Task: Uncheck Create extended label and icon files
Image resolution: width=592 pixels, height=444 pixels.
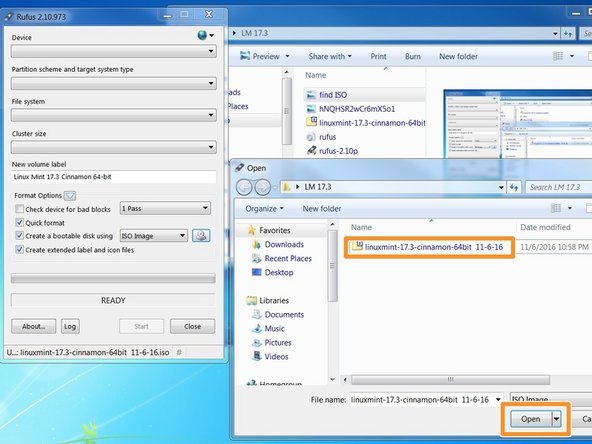Action: [20, 250]
